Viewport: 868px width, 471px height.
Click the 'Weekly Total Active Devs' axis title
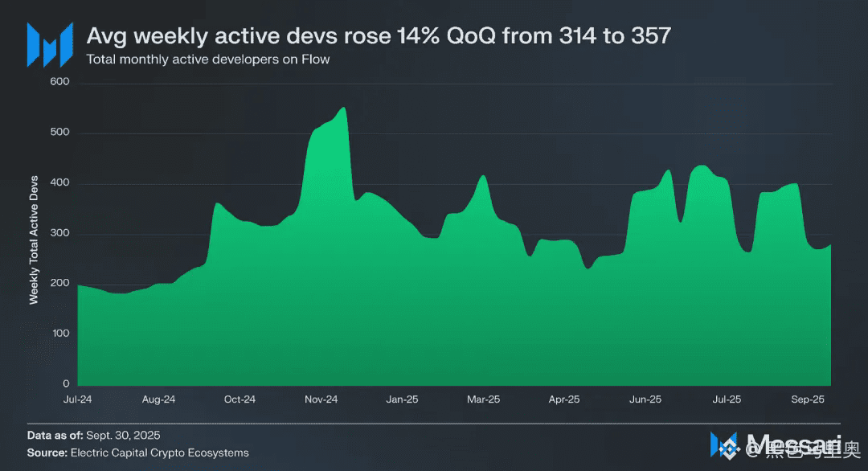click(34, 240)
